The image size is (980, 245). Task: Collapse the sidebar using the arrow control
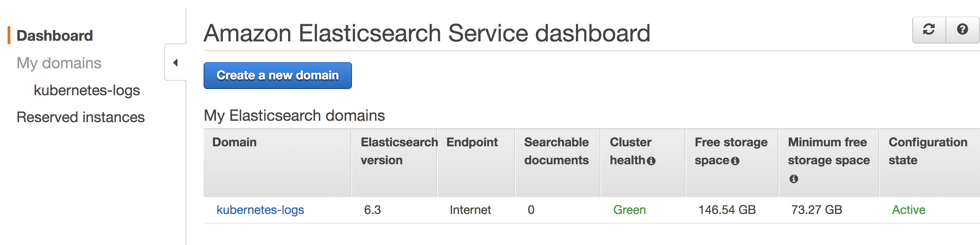click(x=175, y=63)
